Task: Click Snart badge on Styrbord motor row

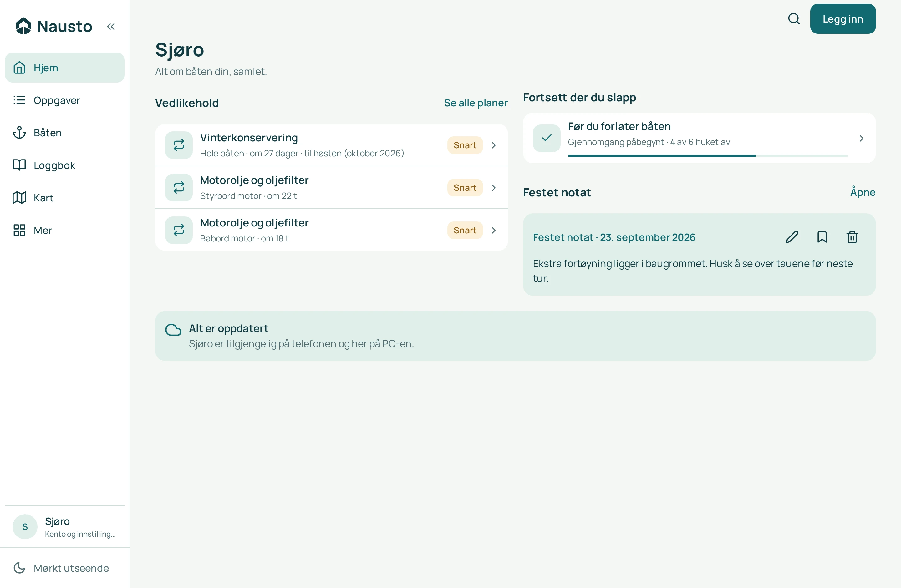Action: click(465, 188)
